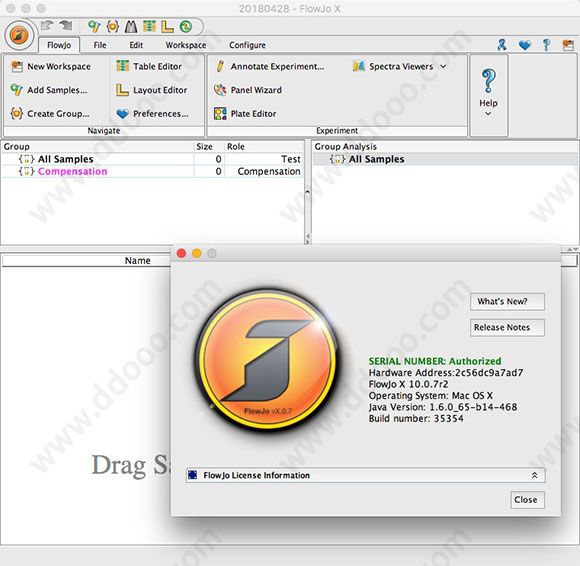580x566 pixels.
Task: Click "SERIAL NUMBER: Authorized" text
Action: pos(435,361)
